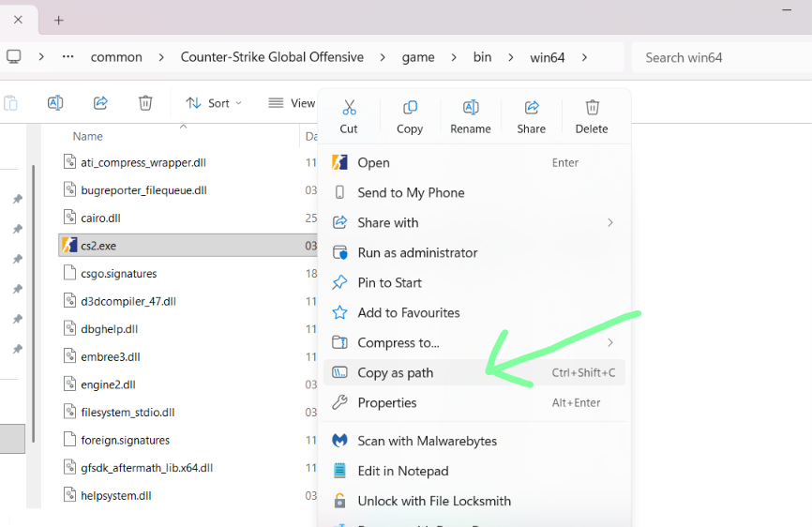Click Copy as path

point(474,372)
